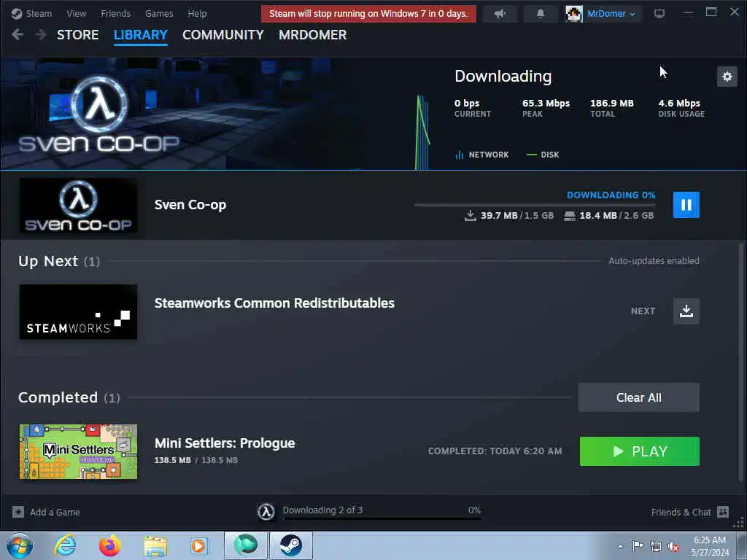Go forward with the right arrow
The image size is (747, 560).
tap(41, 34)
